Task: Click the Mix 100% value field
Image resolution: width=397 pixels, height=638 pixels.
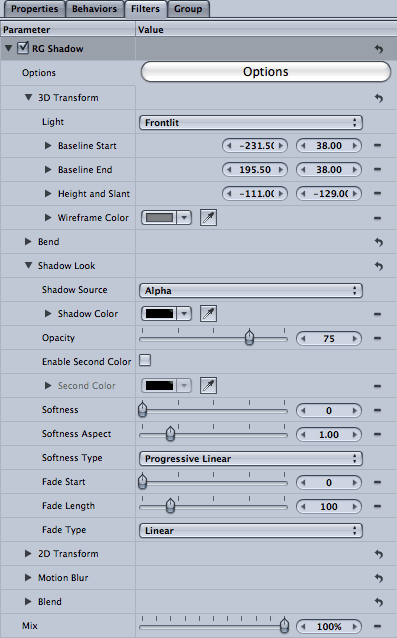Action: click(x=329, y=627)
